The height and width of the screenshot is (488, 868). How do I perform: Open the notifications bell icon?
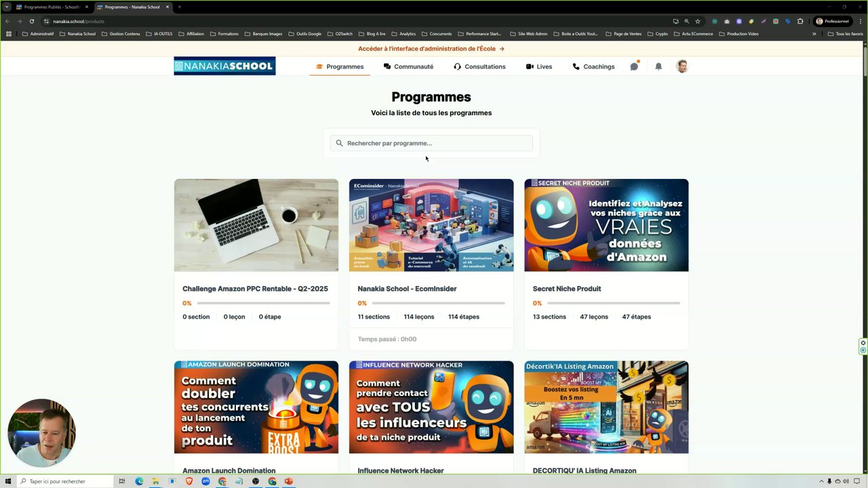pos(658,66)
